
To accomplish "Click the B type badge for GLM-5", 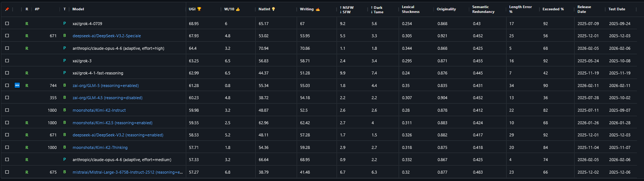I will [65, 86].
